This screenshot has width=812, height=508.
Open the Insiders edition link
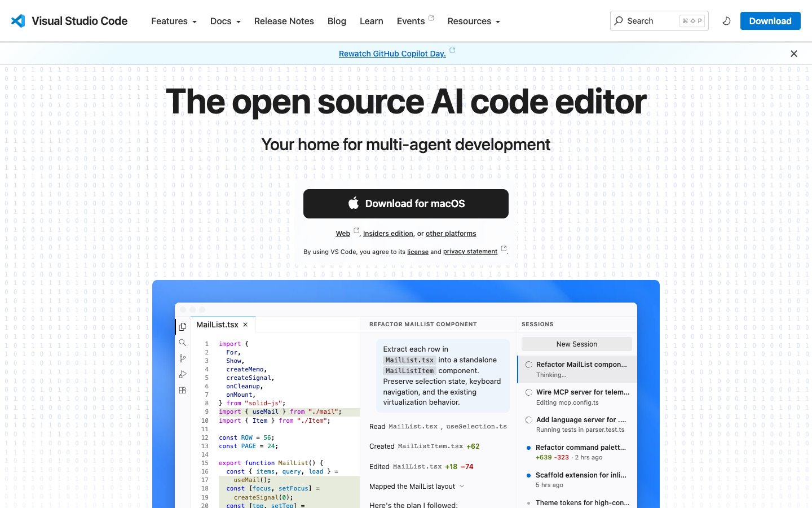tap(388, 234)
